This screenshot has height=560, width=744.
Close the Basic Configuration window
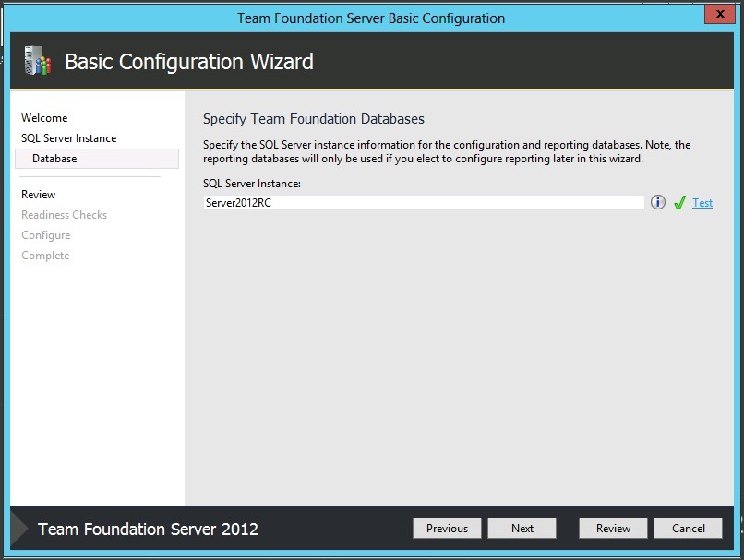coord(717,15)
